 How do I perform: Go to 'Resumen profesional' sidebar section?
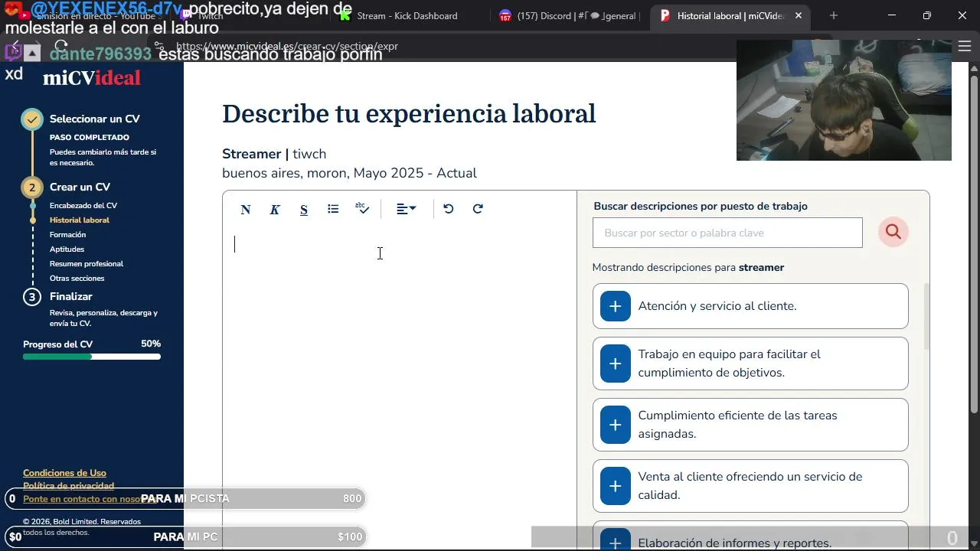point(87,264)
